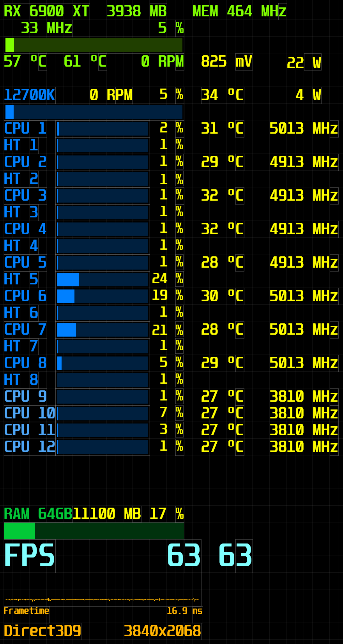
Task: Click 29 °C temperature on CPU 8 row
Action: click(x=223, y=363)
